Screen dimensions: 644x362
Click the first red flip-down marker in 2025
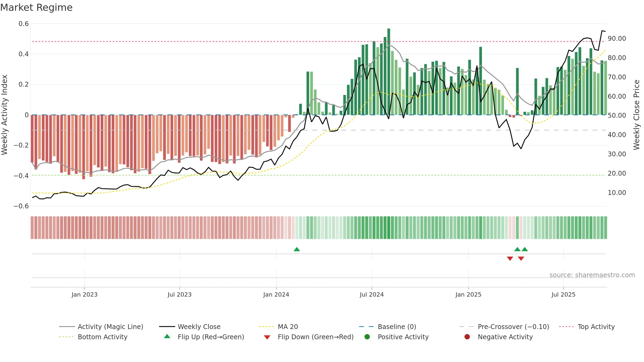click(510, 258)
